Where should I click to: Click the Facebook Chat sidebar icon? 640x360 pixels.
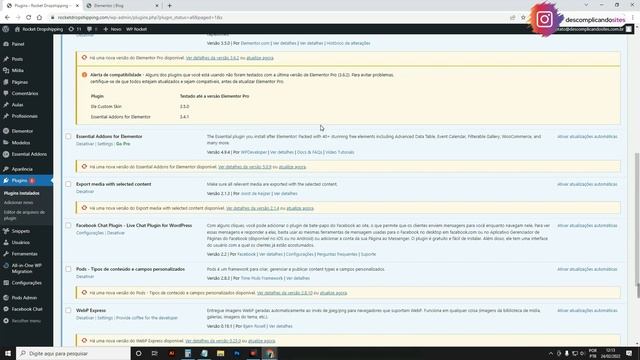[6, 309]
